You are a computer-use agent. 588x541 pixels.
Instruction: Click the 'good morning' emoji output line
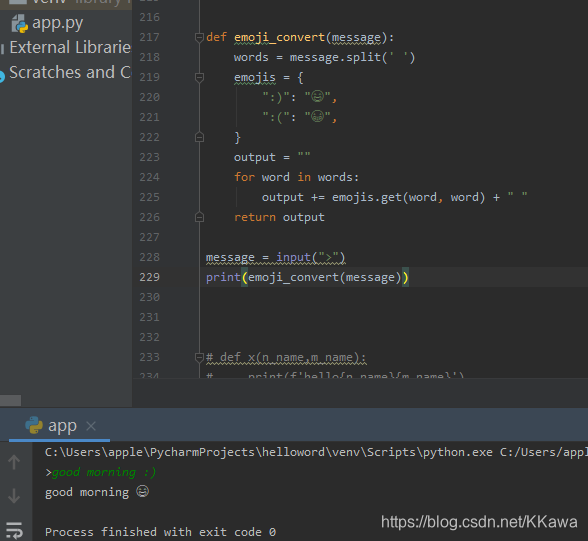pos(97,492)
